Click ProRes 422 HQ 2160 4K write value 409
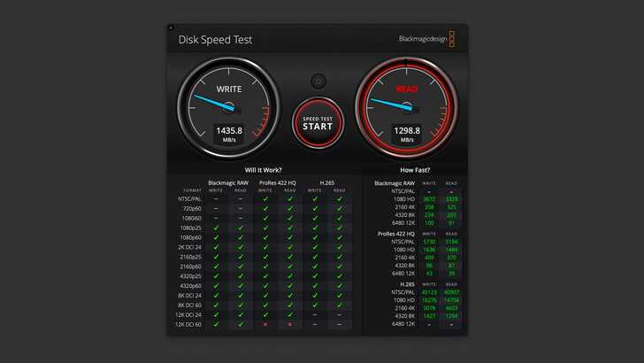Screen dimensions: 644x363 [429, 258]
